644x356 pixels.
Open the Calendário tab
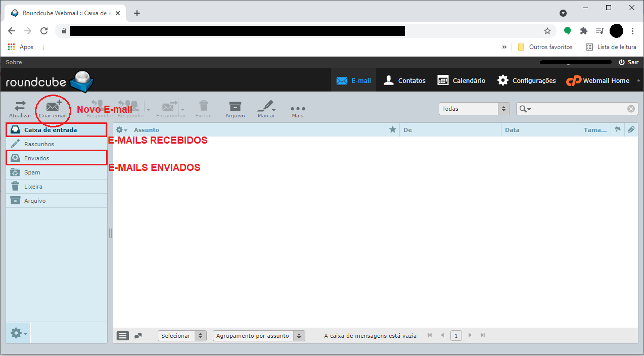click(461, 80)
